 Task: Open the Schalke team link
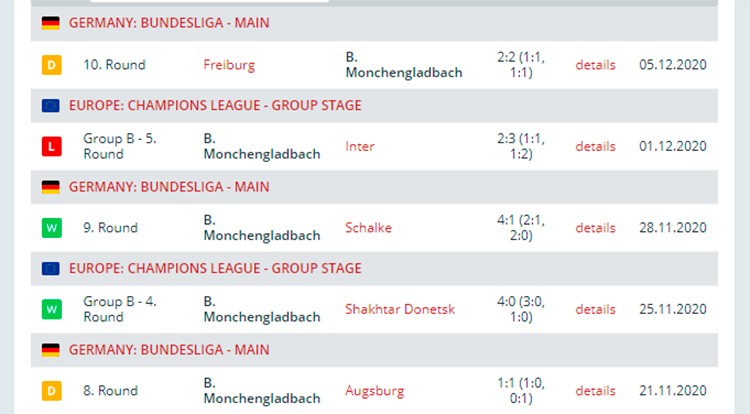368,228
